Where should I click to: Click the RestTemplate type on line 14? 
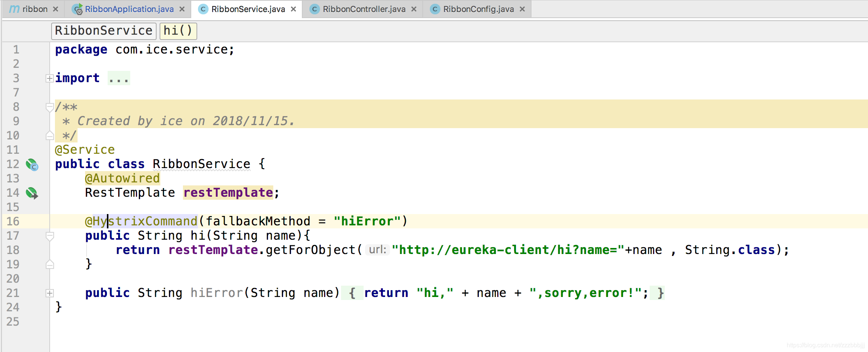pos(130,193)
